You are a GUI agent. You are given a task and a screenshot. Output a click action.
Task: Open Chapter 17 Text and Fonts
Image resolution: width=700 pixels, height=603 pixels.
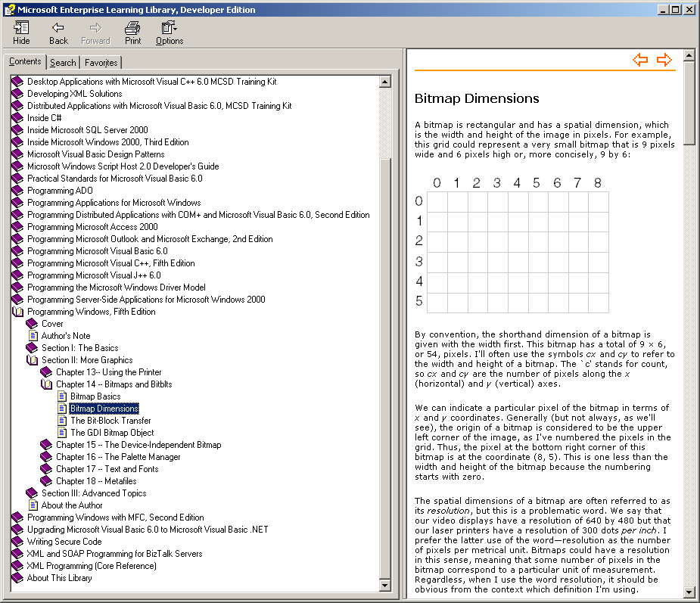tap(107, 469)
